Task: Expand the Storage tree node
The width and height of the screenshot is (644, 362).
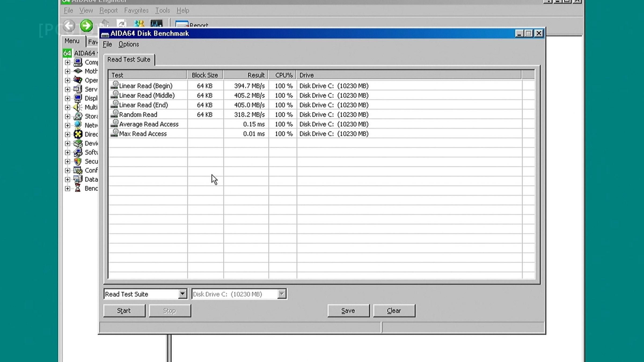Action: pyautogui.click(x=67, y=116)
